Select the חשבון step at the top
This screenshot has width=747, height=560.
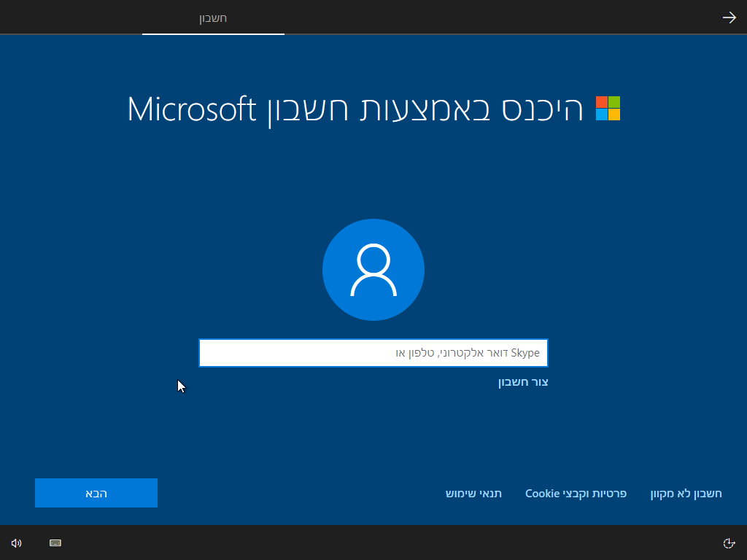pyautogui.click(x=212, y=18)
